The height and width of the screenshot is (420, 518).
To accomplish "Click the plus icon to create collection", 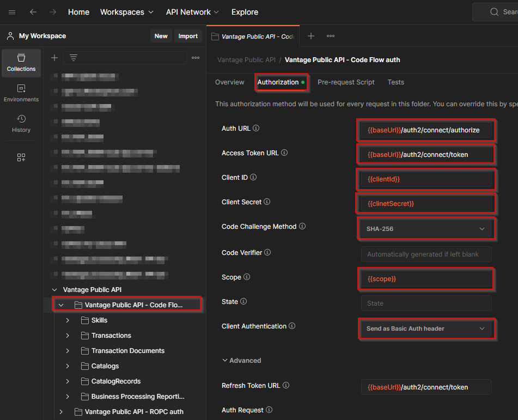I will tap(54, 58).
